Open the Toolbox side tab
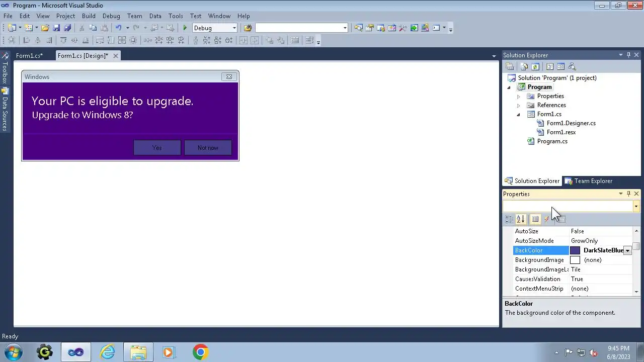 (5, 68)
